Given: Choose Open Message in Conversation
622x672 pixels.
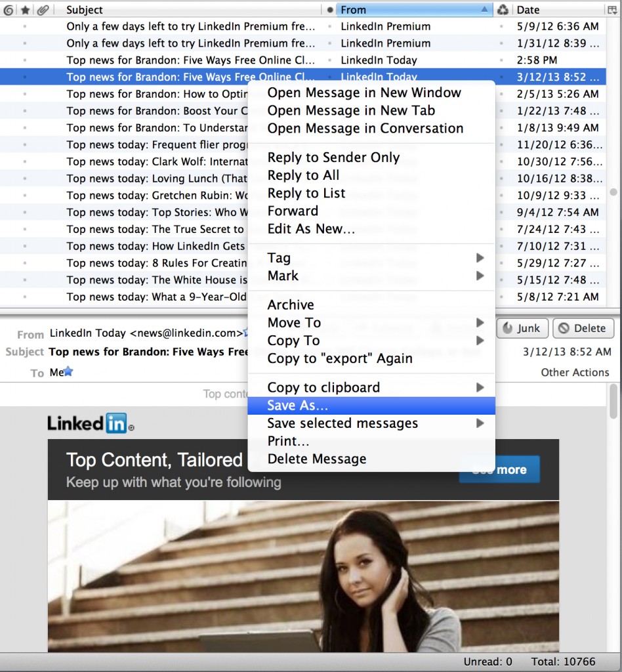Looking at the screenshot, I should (371, 128).
